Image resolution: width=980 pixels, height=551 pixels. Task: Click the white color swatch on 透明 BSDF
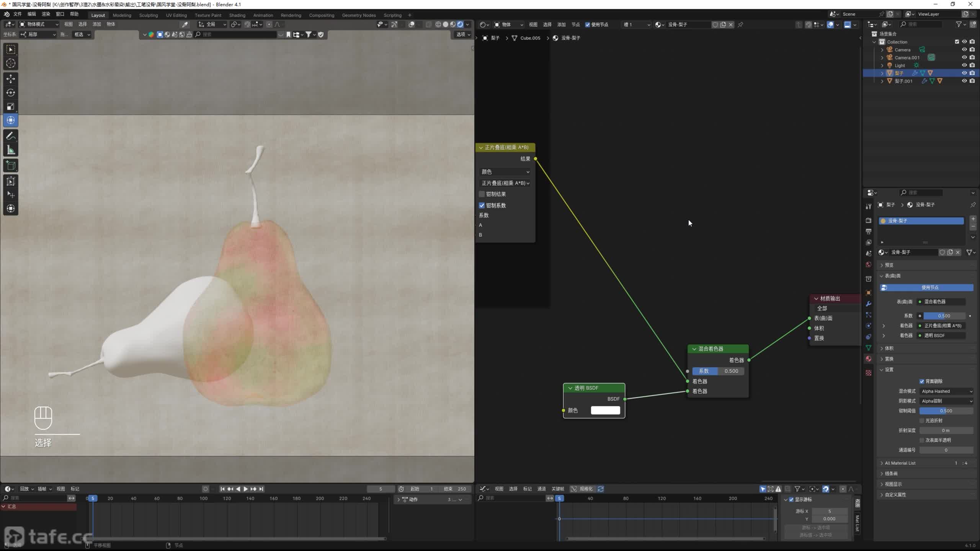(605, 410)
